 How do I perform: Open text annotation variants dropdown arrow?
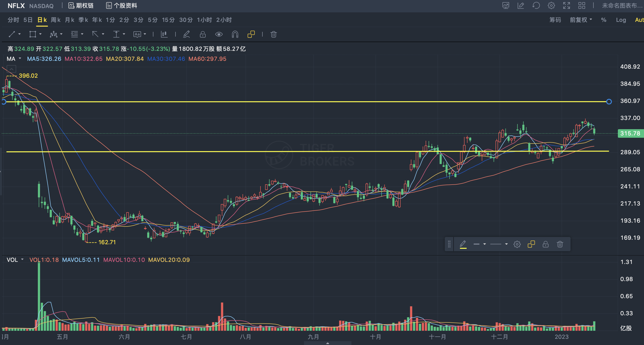(145, 34)
